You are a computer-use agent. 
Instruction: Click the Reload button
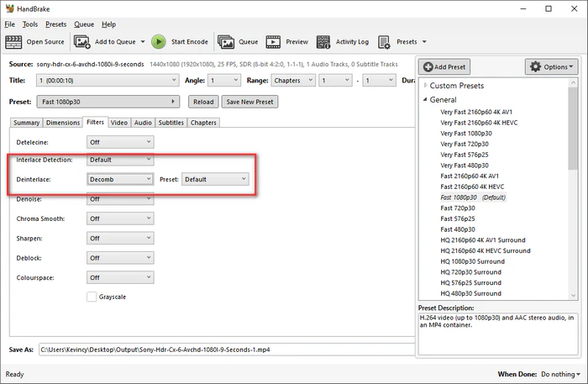pos(203,102)
